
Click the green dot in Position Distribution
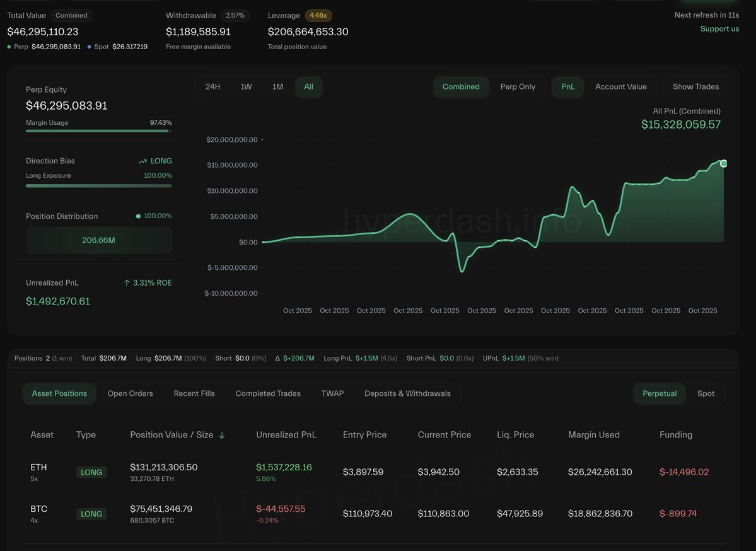[x=138, y=216]
